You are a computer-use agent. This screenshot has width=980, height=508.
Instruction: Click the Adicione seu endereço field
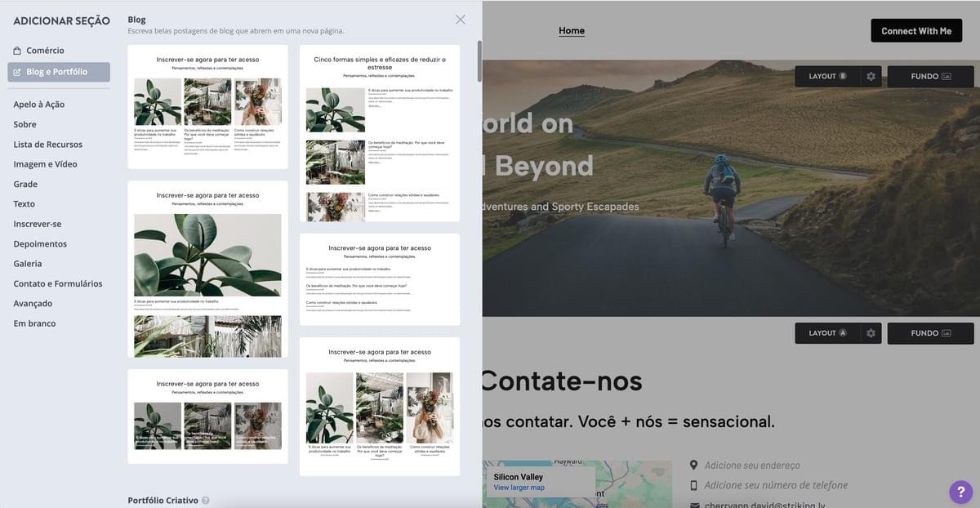[x=752, y=466]
